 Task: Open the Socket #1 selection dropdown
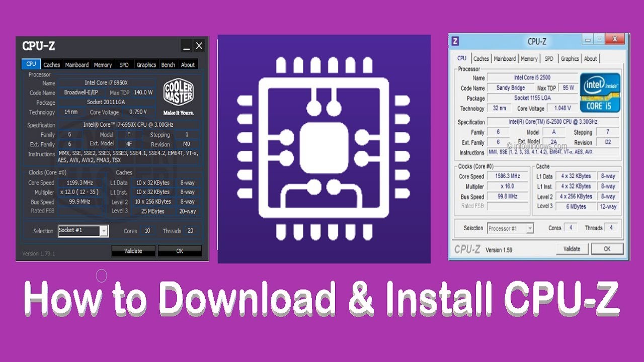coord(83,230)
